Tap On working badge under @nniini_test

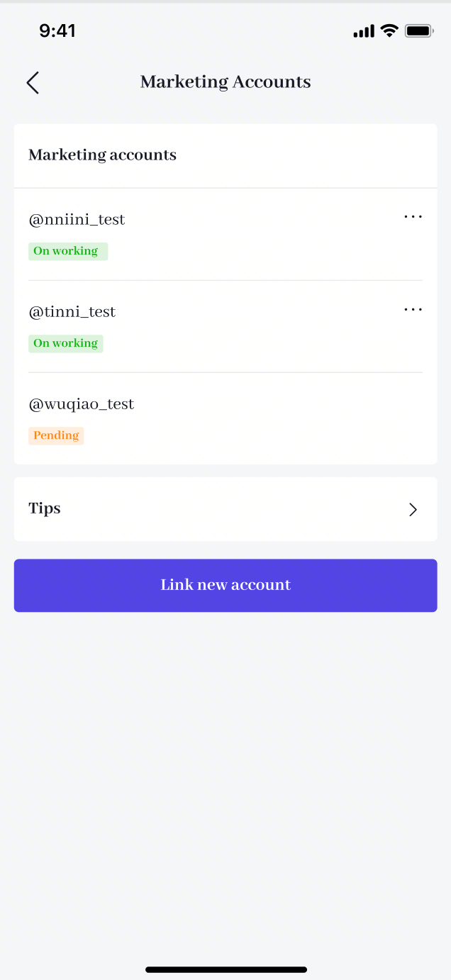67,251
